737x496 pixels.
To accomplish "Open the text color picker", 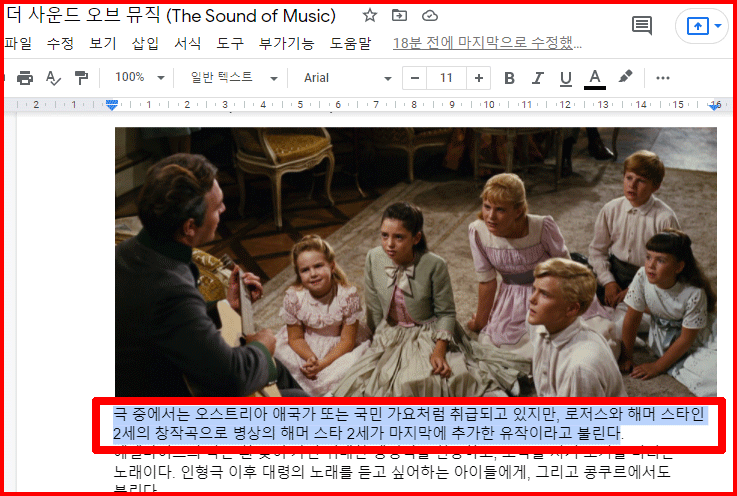I will click(595, 79).
